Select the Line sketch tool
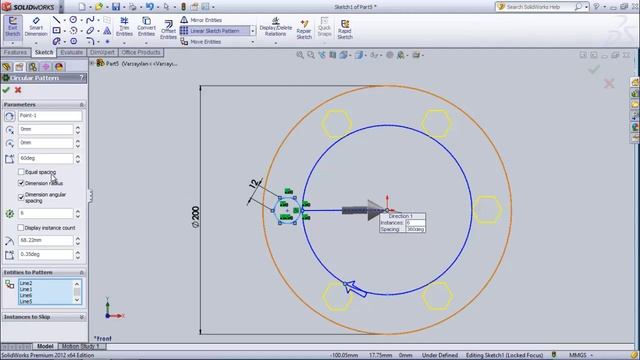640x360 pixels. tap(56, 20)
